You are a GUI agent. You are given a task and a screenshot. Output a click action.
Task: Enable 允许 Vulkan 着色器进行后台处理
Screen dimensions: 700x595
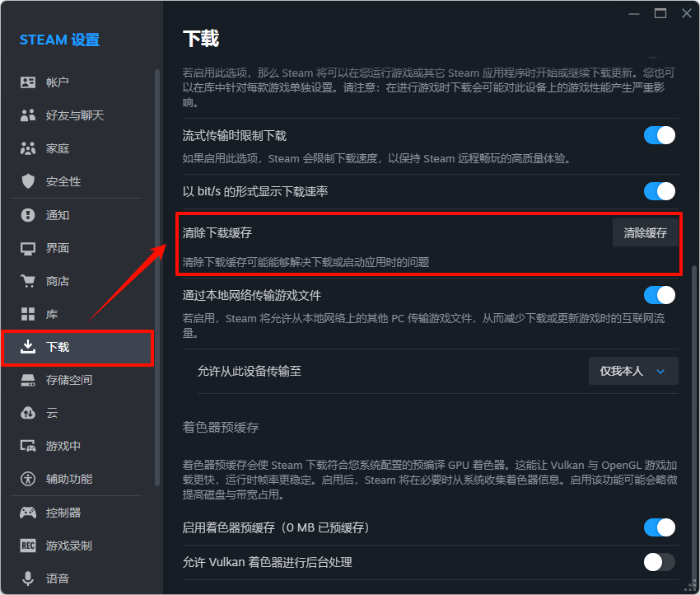659,562
